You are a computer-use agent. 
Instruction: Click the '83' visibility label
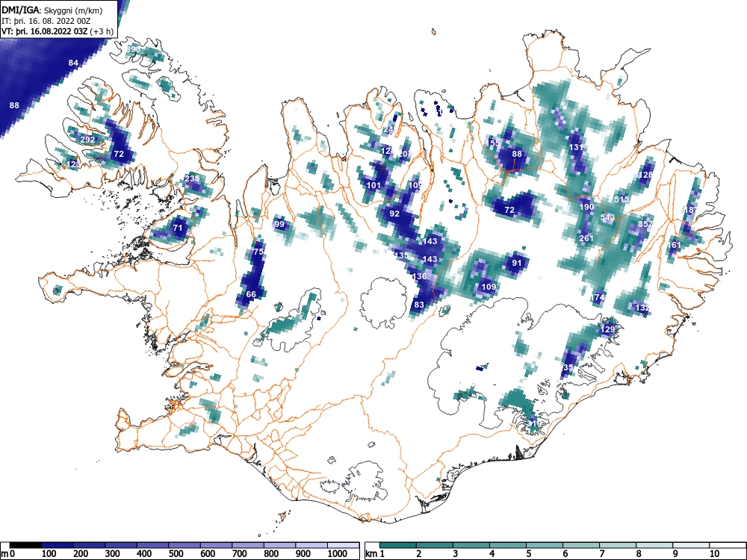419,305
